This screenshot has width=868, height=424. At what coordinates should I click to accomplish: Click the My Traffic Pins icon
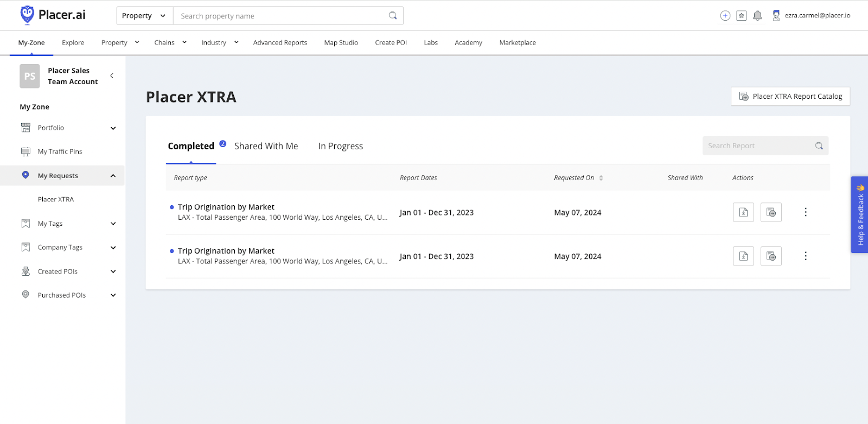coord(25,151)
